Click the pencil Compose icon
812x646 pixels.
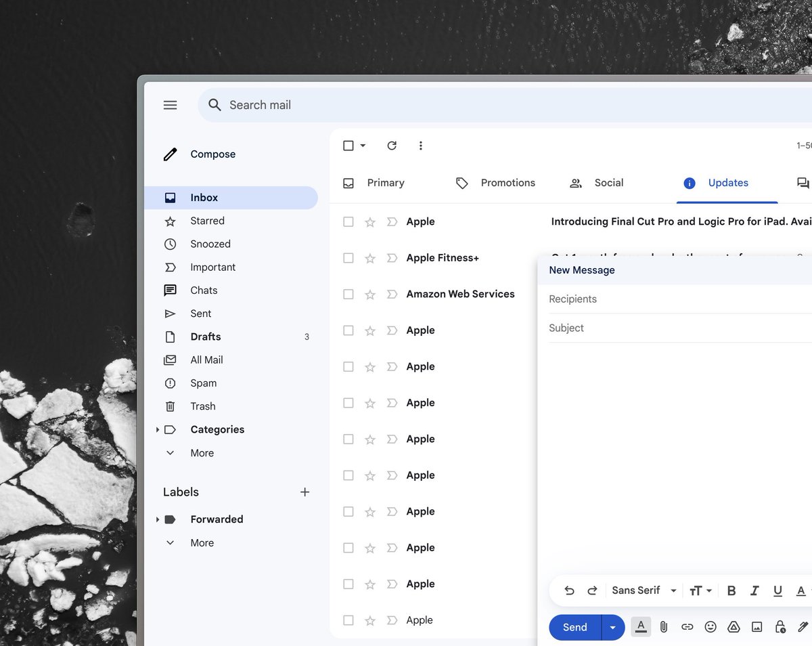[x=171, y=154]
